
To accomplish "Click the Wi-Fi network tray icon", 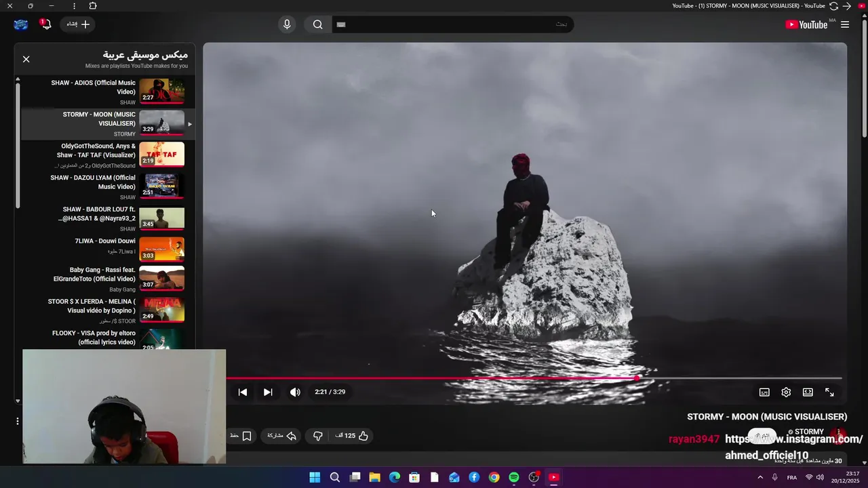I will pos(809,477).
